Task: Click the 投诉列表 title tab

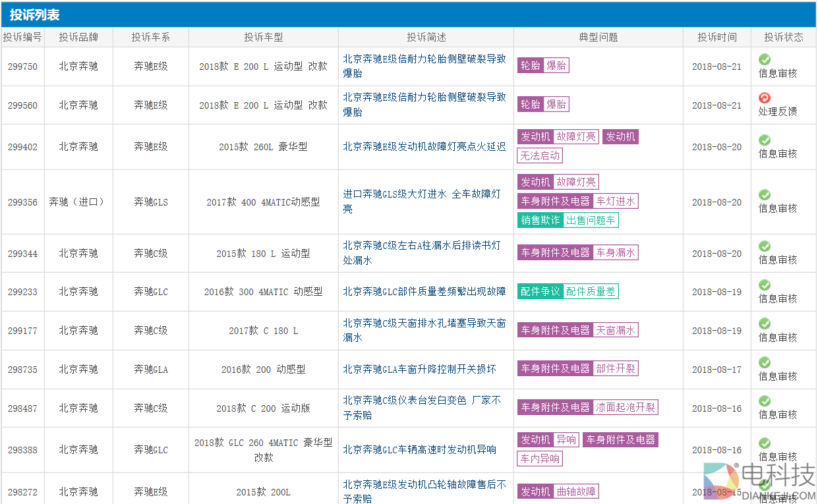Action: click(x=34, y=14)
